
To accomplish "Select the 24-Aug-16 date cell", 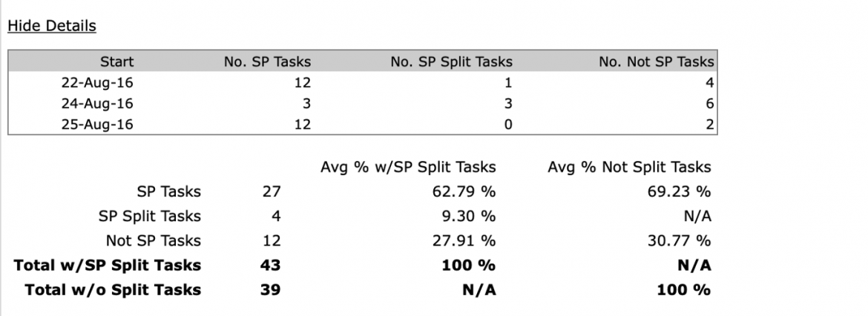I will tap(97, 104).
